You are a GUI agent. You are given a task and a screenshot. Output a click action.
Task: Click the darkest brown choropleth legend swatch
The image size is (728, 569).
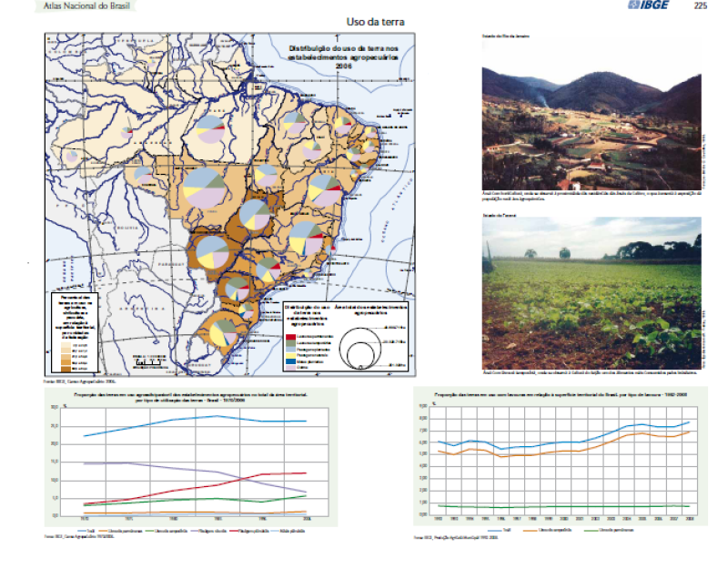point(66,369)
